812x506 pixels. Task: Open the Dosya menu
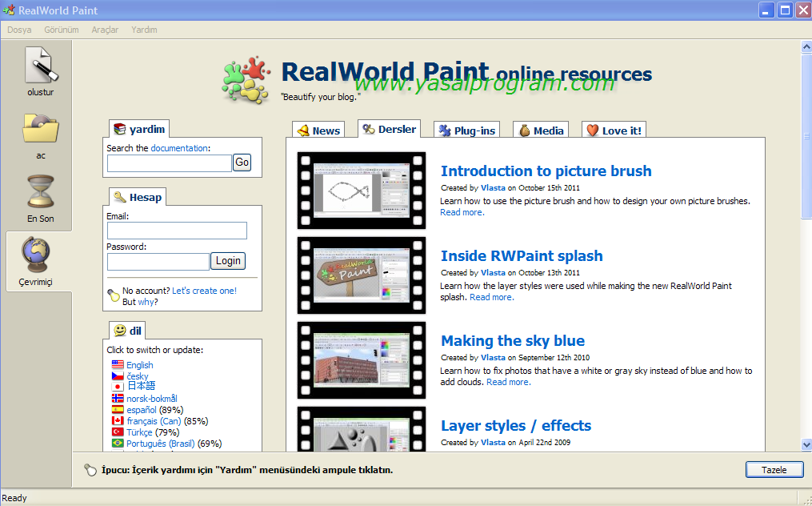click(19, 30)
